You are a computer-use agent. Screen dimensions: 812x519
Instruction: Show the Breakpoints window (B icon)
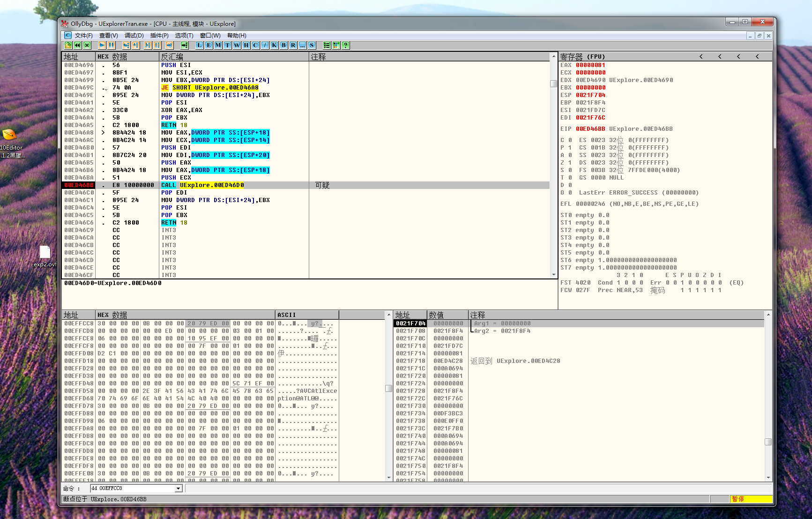284,45
